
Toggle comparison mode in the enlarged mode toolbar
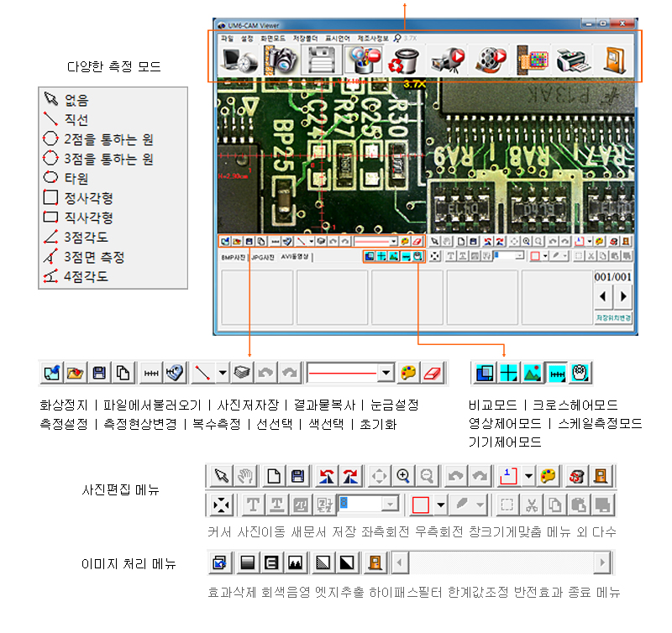coord(485,373)
